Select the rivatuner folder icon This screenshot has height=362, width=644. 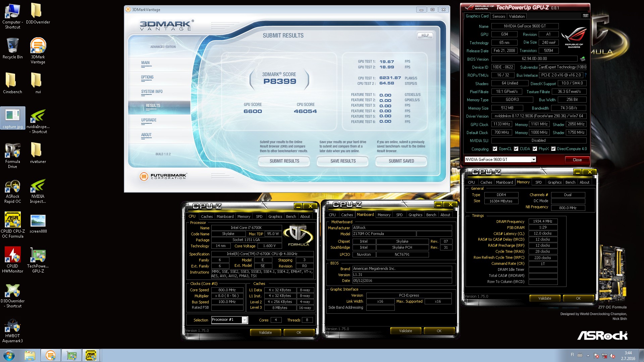[38, 153]
